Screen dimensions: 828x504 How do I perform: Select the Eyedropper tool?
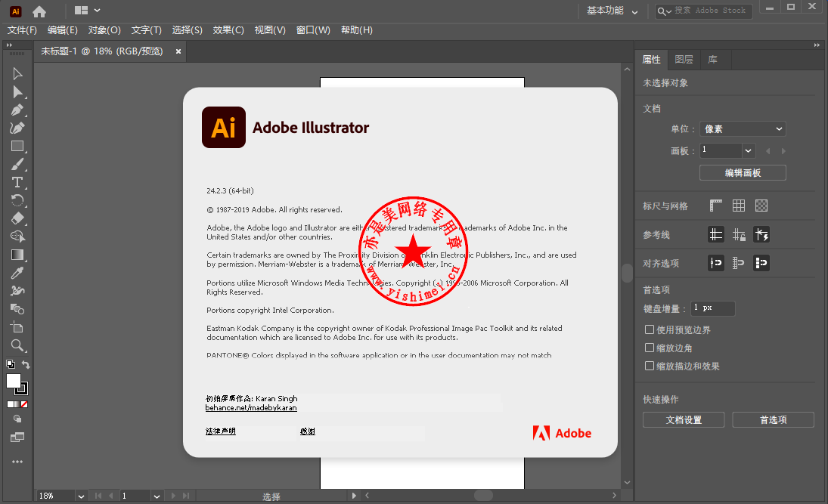click(17, 273)
